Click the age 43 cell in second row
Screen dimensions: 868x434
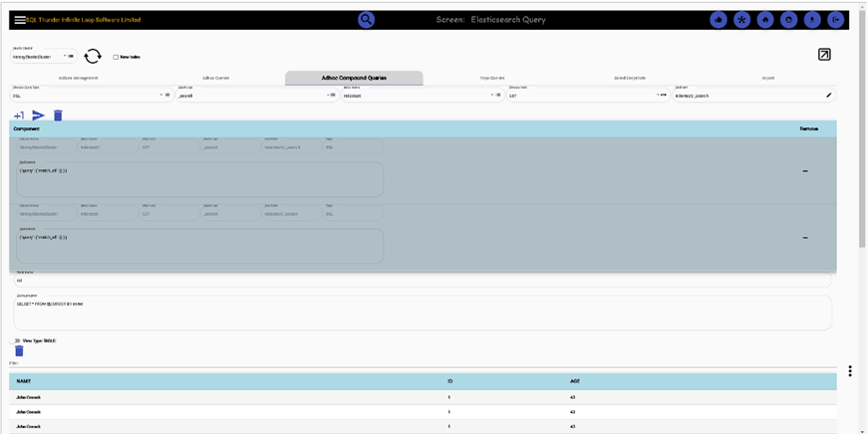[572, 412]
